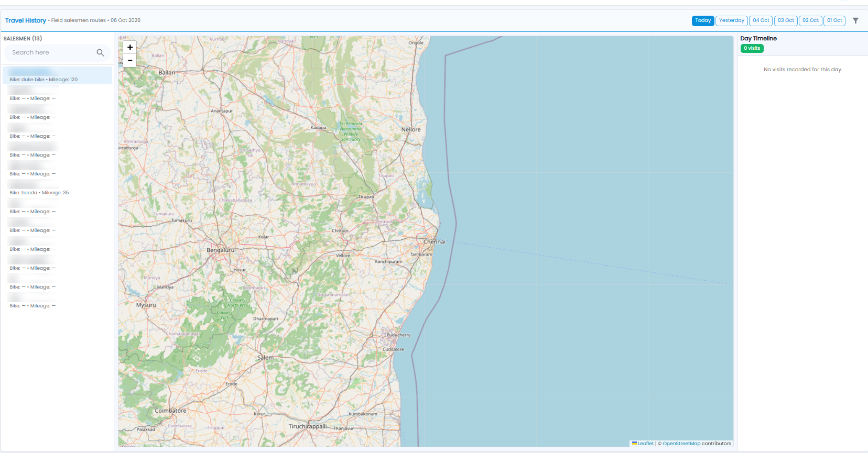The width and height of the screenshot is (868, 453).
Task: Open the filter funnel icon
Action: pos(855,20)
